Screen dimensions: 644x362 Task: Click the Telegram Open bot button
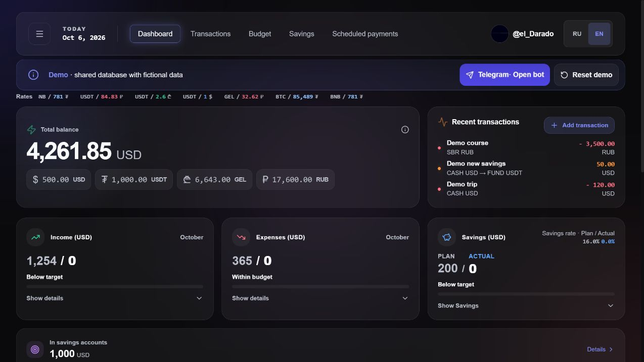pos(504,75)
